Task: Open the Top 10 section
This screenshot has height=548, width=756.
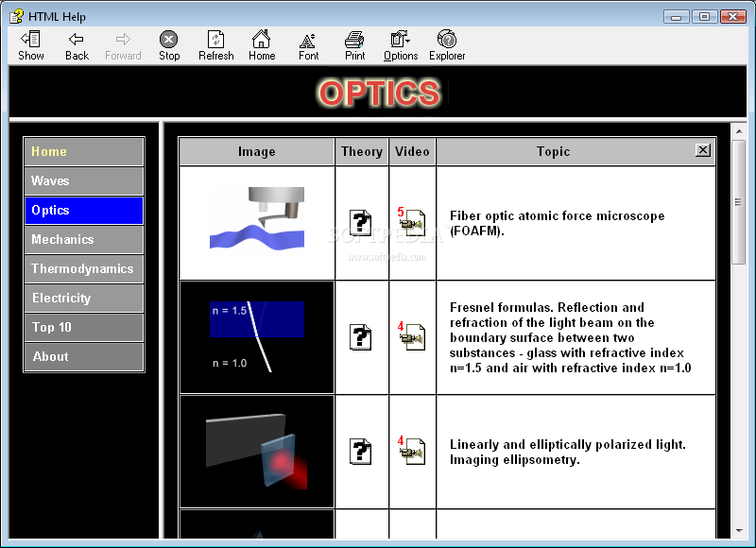Action: tap(84, 327)
